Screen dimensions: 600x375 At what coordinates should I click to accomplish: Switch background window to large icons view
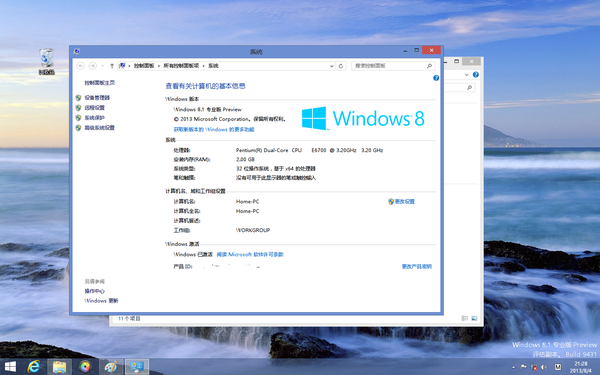474,318
